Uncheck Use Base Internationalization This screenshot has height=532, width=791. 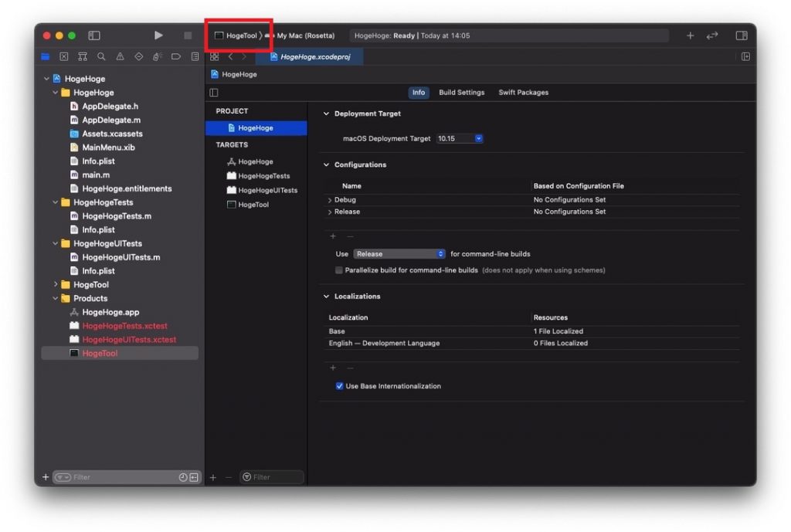coord(340,386)
